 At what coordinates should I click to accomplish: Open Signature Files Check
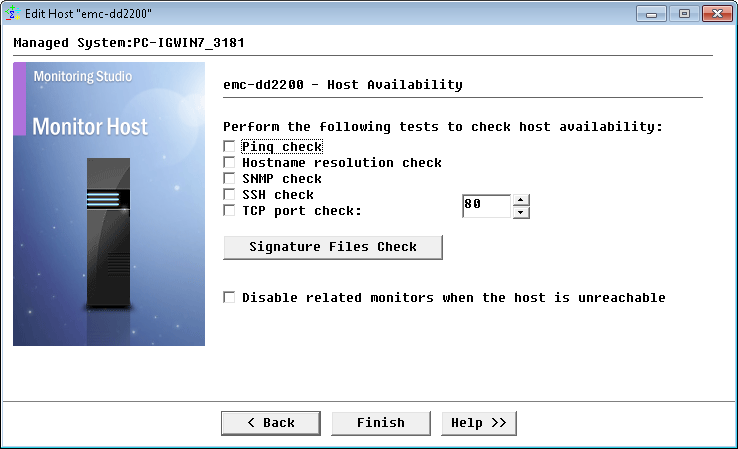333,247
